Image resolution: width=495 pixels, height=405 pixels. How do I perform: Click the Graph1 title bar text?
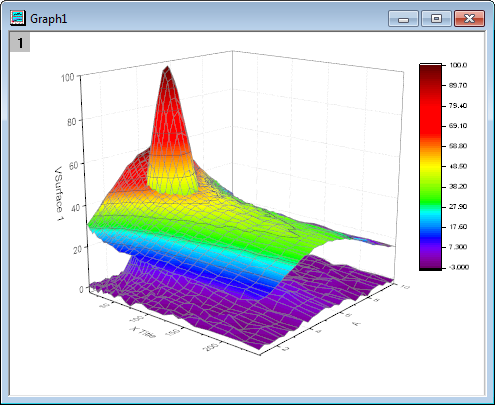pyautogui.click(x=49, y=19)
